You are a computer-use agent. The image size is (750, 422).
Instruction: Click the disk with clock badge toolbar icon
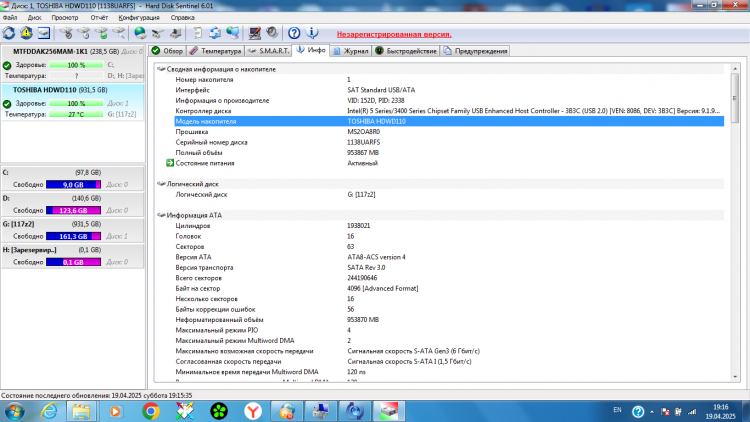(x=84, y=33)
